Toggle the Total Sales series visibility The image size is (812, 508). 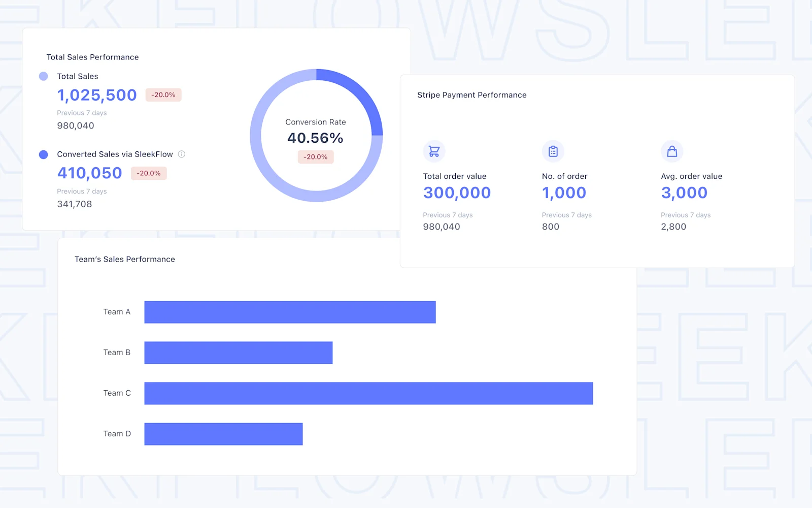(x=78, y=76)
